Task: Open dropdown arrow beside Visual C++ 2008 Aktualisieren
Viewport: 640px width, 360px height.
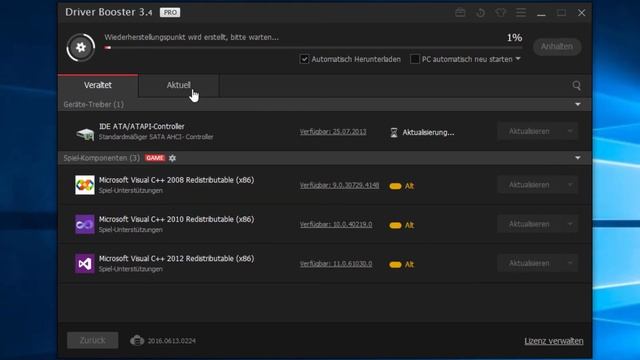Action: coord(570,185)
